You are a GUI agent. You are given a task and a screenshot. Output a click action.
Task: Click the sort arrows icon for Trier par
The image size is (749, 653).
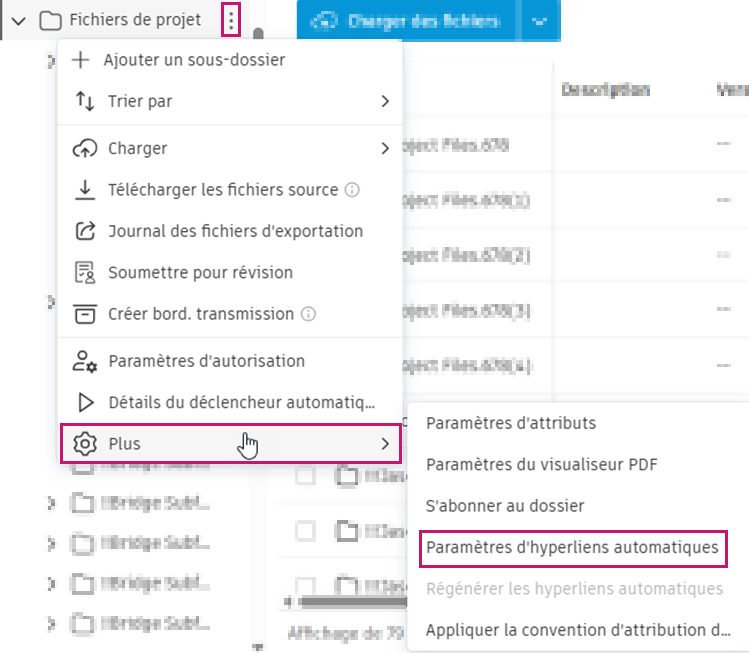pos(85,101)
